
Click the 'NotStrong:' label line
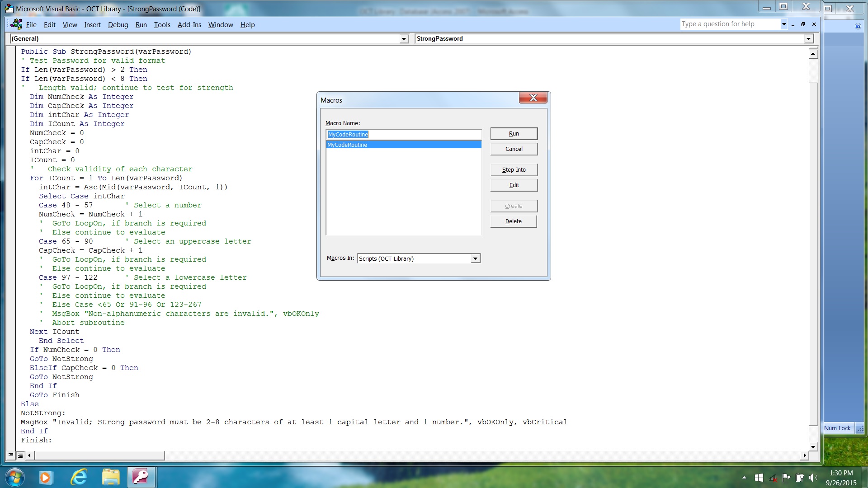tap(43, 413)
